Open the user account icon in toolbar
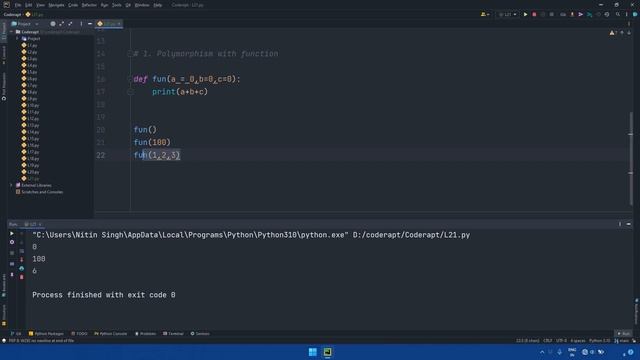Viewport: 640px width, 360px height. pyautogui.click(x=484, y=14)
